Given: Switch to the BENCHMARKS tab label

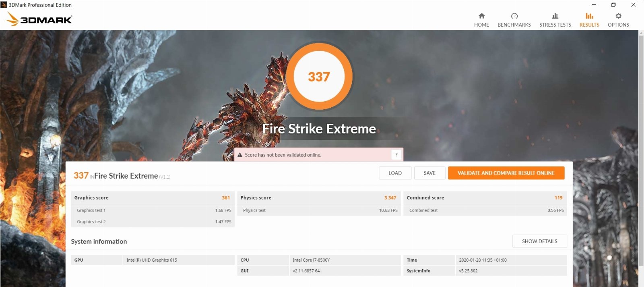Looking at the screenshot, I should tap(514, 25).
